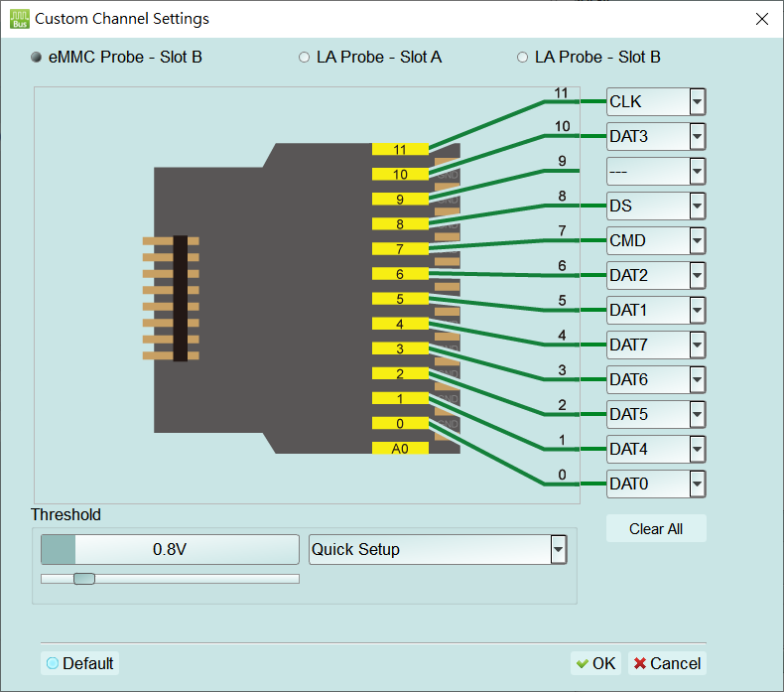Select LA Probe - Slot A option
Image resolution: width=784 pixels, height=692 pixels.
[304, 57]
